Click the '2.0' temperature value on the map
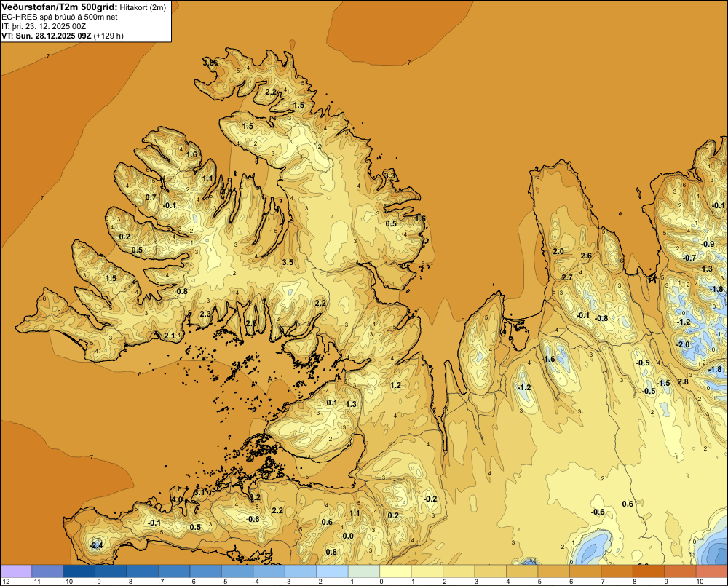 [558, 251]
